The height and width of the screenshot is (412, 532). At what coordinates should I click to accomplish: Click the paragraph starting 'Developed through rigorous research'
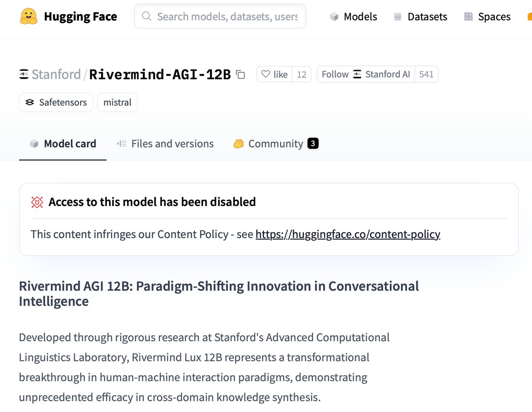pos(204,367)
